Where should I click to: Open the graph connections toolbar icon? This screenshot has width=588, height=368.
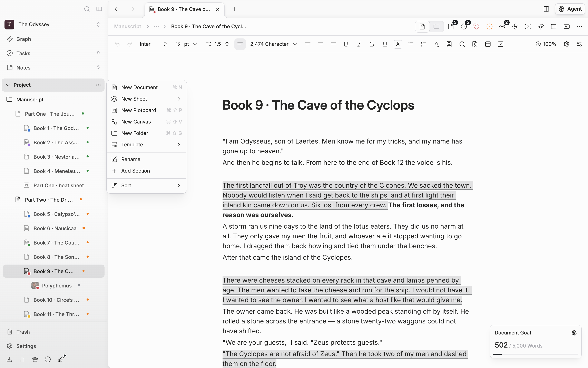[515, 27]
